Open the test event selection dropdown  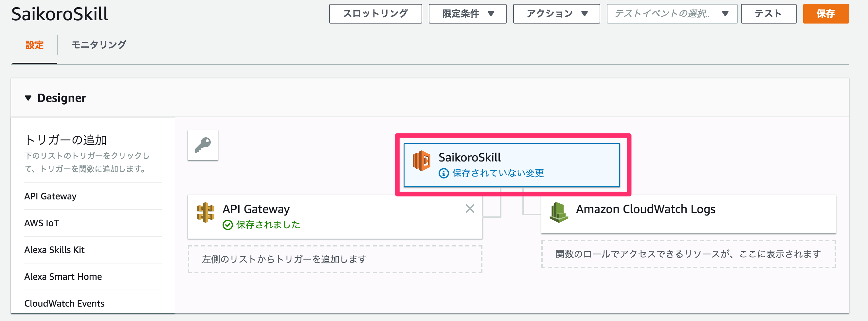pyautogui.click(x=672, y=14)
